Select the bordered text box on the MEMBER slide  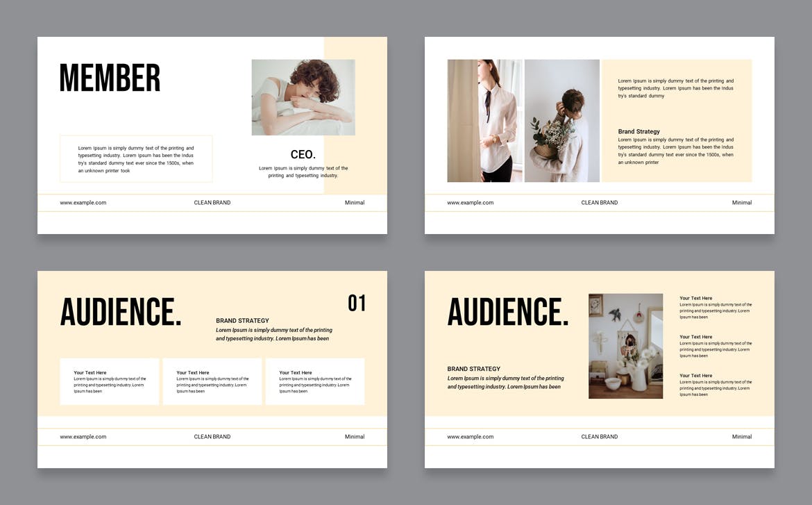[x=136, y=159]
